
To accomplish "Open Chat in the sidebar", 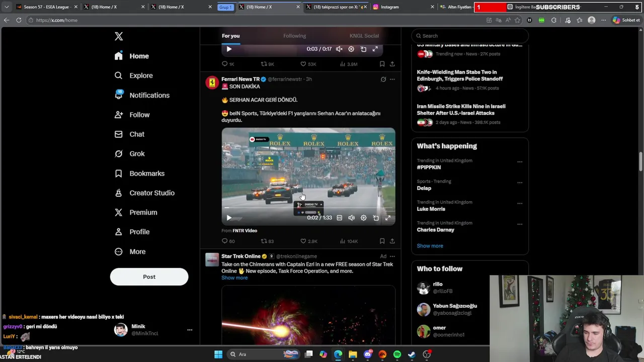I will [x=130, y=134].
